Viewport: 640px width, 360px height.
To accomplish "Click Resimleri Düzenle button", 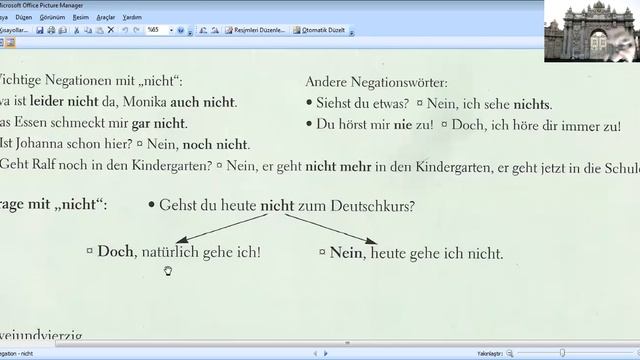I will tap(255, 30).
